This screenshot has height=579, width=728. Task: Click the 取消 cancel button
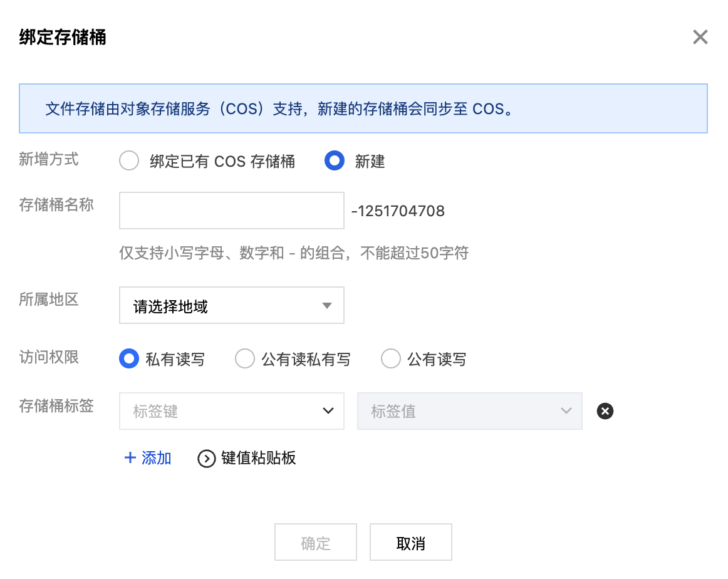[410, 543]
